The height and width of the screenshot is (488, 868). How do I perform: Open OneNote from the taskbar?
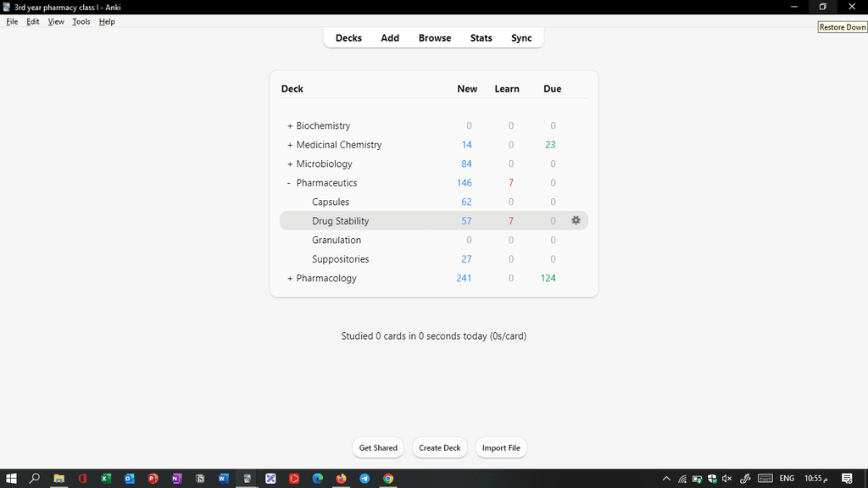(x=176, y=479)
